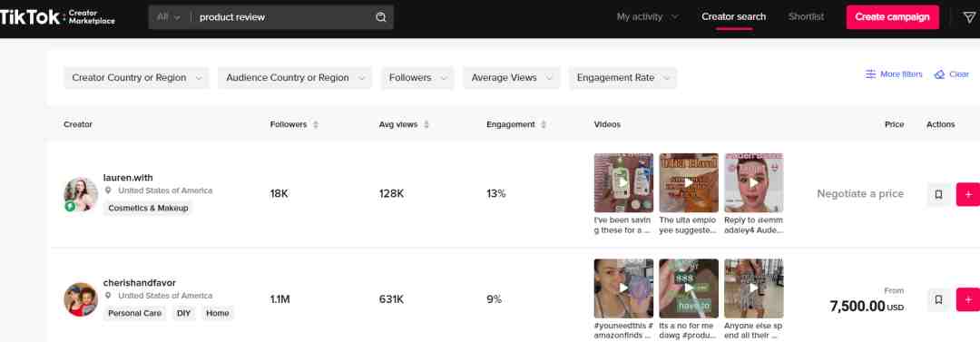Open the Engagement Rate filter dropdown

click(x=622, y=78)
